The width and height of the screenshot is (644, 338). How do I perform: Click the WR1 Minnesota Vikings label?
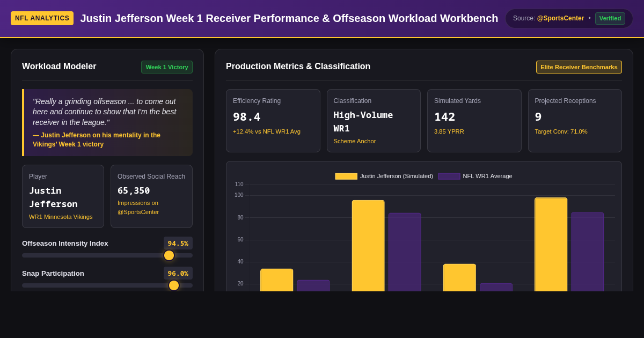tap(61, 217)
